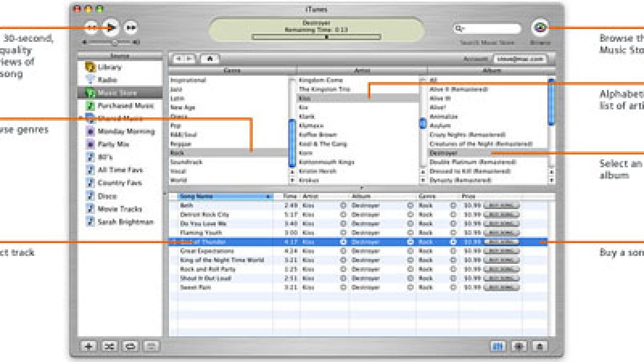Sort by the Song Name column header
This screenshot has width=644, height=362.
tap(225, 196)
